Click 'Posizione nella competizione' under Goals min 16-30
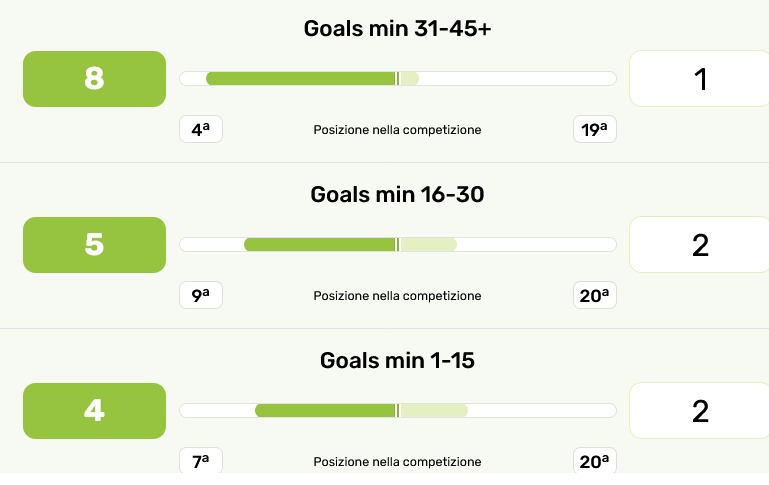This screenshot has height=485, width=769. click(x=397, y=296)
